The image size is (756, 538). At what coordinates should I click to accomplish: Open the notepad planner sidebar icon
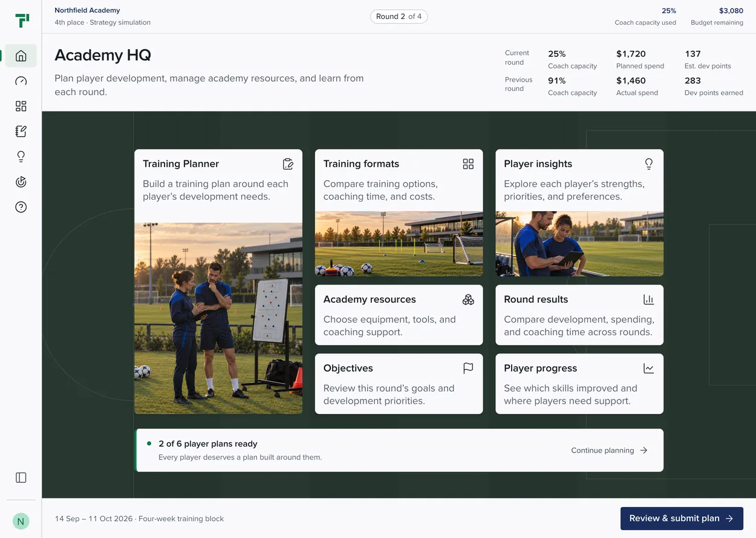[x=21, y=131]
